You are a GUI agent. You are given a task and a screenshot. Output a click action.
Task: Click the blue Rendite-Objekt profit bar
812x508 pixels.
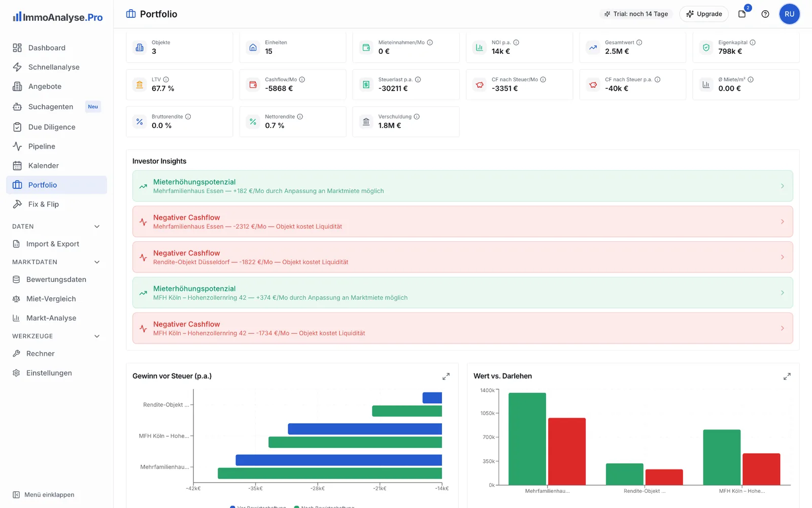(432, 398)
